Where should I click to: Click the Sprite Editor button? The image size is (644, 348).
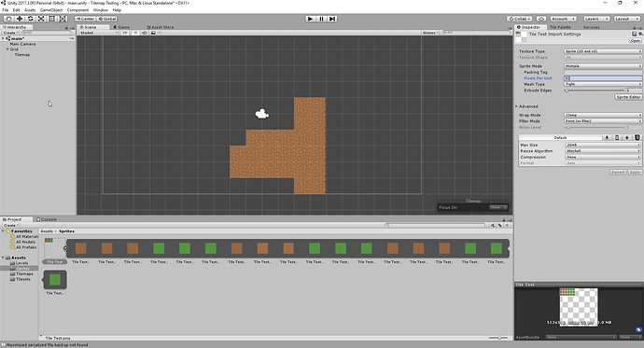628,97
